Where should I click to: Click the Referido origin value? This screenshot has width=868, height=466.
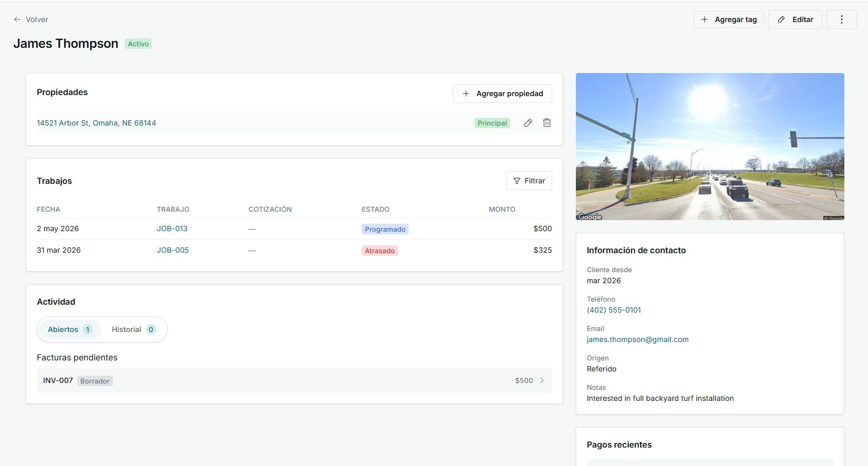[x=602, y=369]
